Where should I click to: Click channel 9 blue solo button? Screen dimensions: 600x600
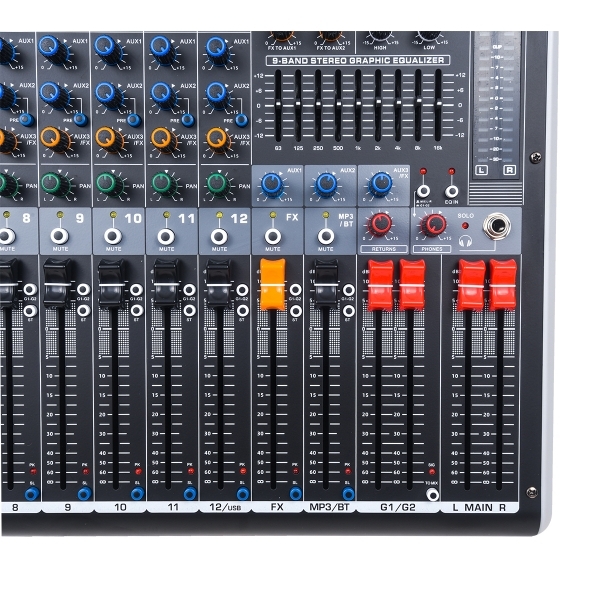(x=85, y=494)
